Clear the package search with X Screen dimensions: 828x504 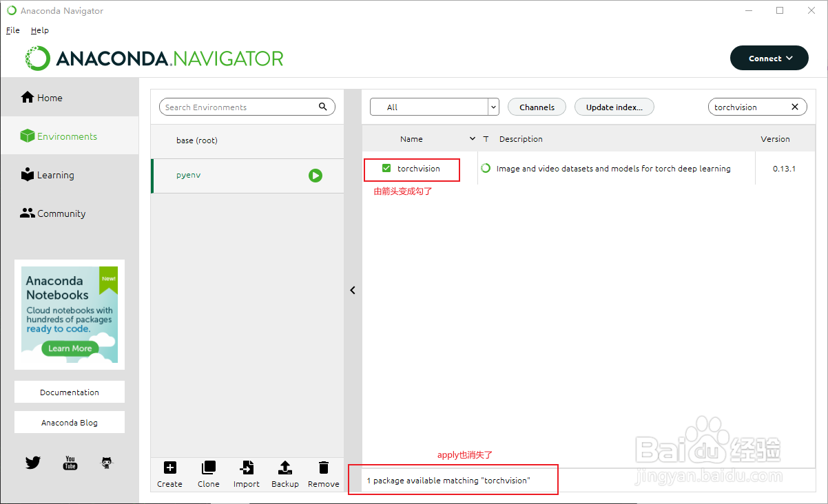795,107
